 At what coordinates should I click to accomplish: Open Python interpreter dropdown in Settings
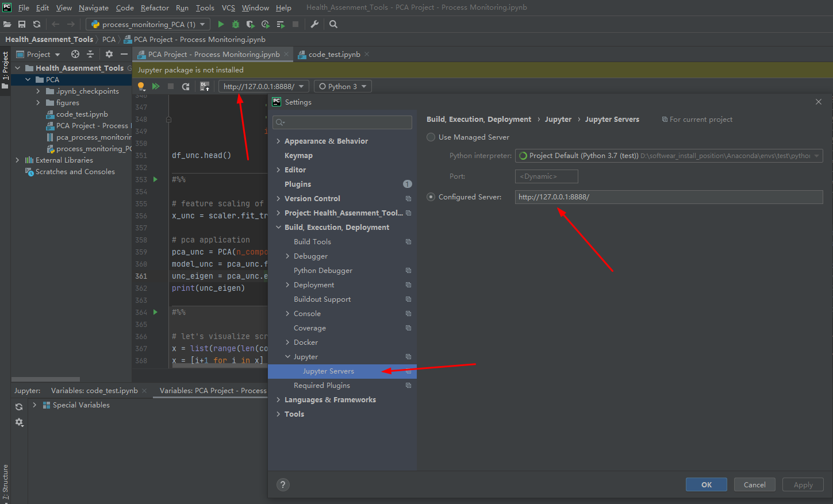point(669,156)
